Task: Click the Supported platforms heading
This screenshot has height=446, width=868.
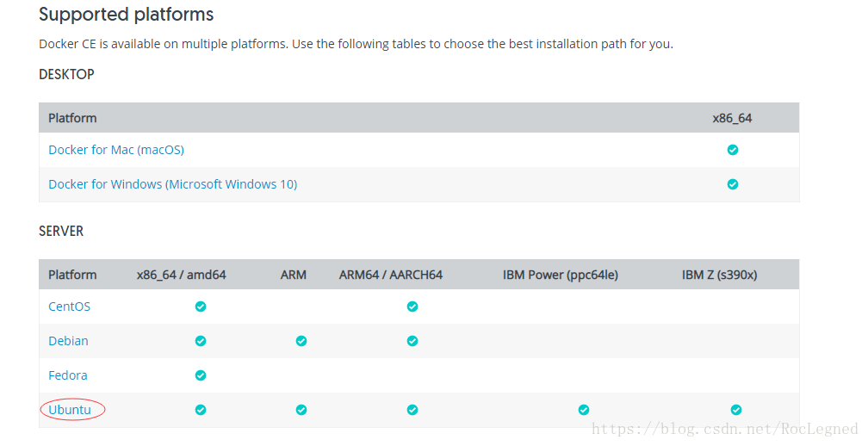Action: click(x=127, y=15)
